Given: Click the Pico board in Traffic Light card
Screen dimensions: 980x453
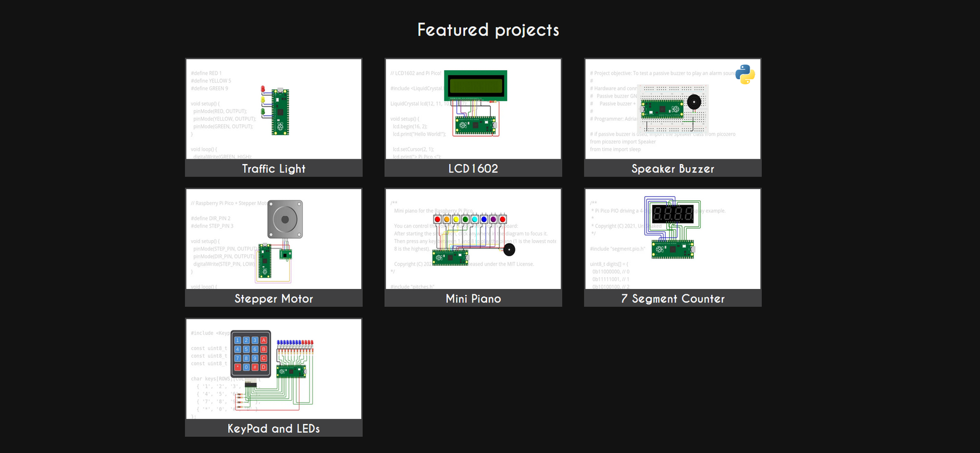Looking at the screenshot, I should (280, 112).
